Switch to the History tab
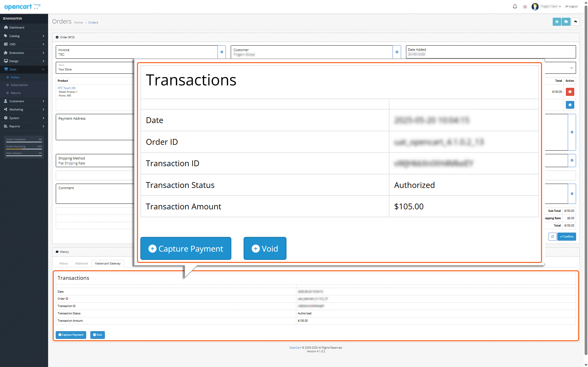 (63, 264)
